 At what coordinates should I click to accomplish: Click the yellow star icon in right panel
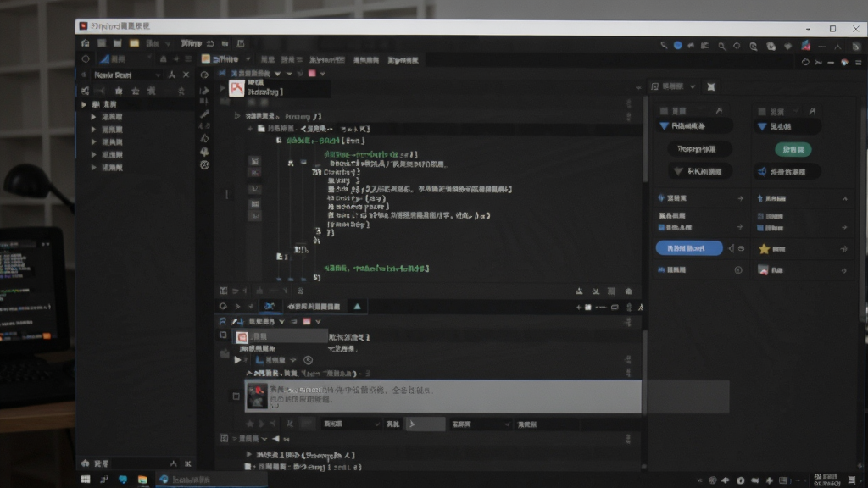click(764, 249)
